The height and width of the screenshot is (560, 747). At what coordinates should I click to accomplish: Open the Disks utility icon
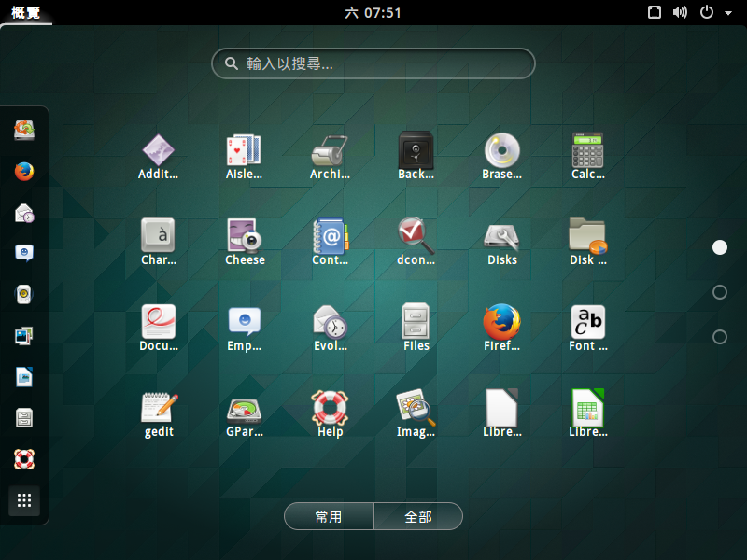(x=501, y=236)
